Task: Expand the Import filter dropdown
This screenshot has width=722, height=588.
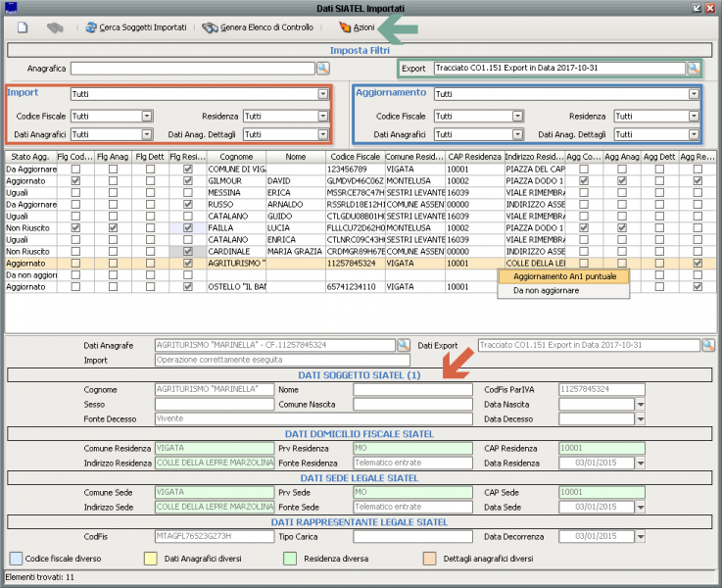Action: [x=322, y=95]
